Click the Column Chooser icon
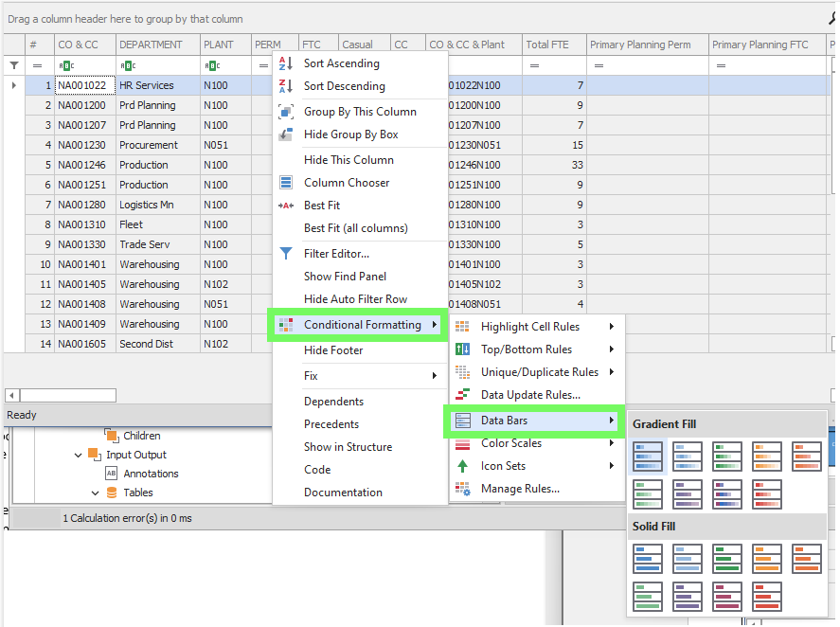This screenshot has width=840, height=627. 286,183
